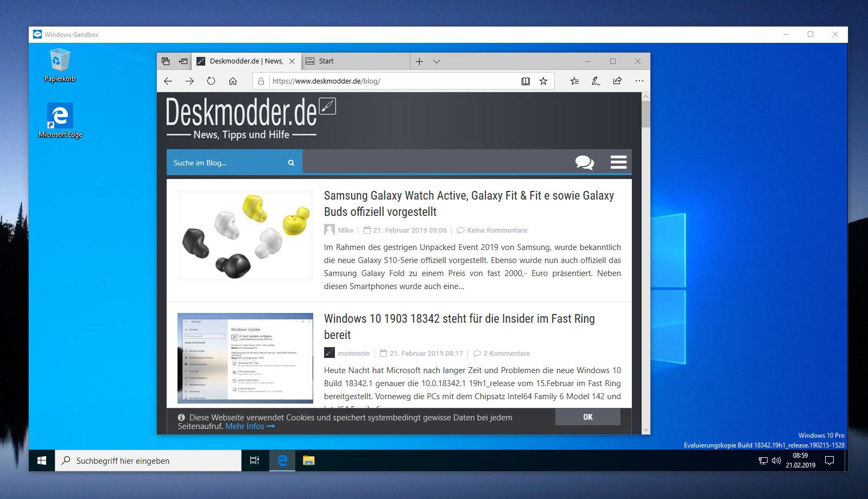Follow the Mehr Infos cookie link
Screen dimensions: 868x499
[x=250, y=426]
